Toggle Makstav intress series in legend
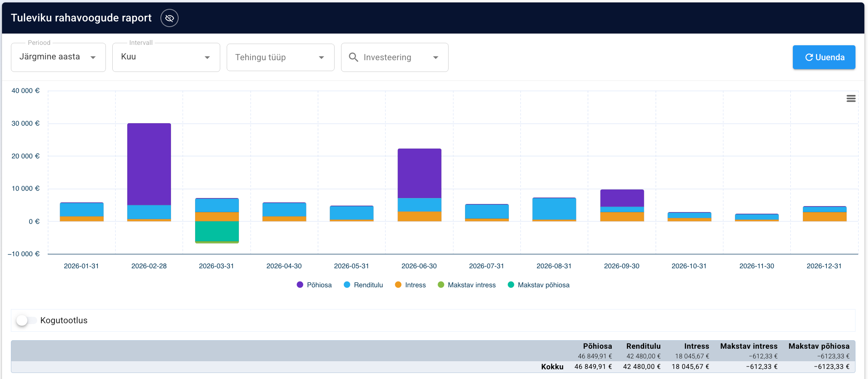The width and height of the screenshot is (868, 379). pyautogui.click(x=467, y=285)
